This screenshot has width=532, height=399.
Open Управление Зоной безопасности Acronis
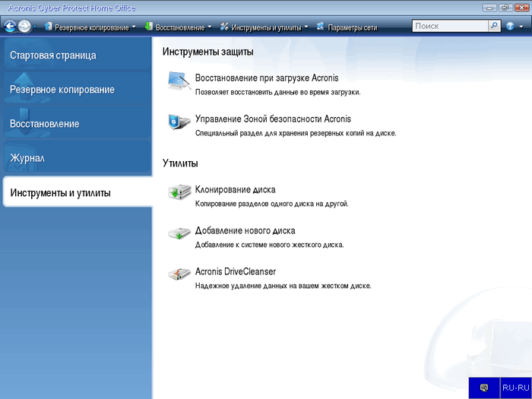(x=273, y=119)
